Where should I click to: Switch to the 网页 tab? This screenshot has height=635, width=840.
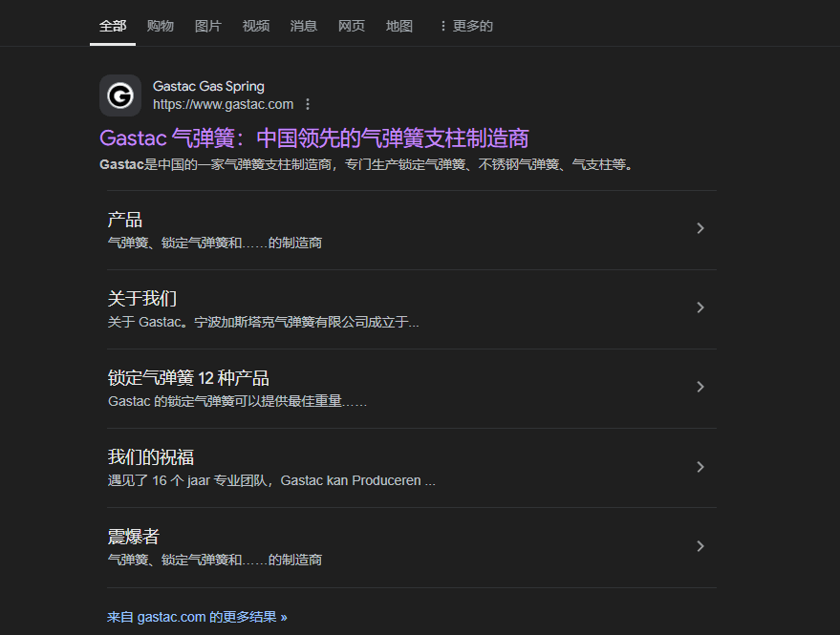(352, 26)
